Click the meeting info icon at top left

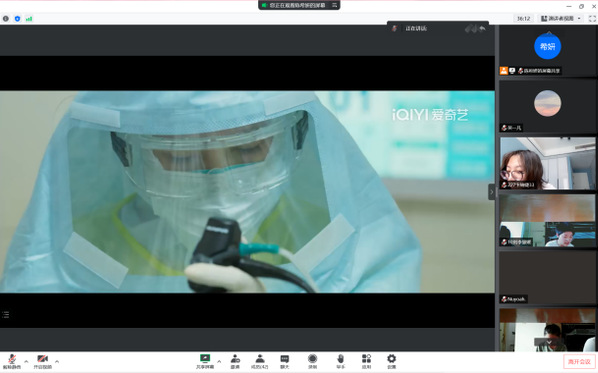pyautogui.click(x=6, y=18)
